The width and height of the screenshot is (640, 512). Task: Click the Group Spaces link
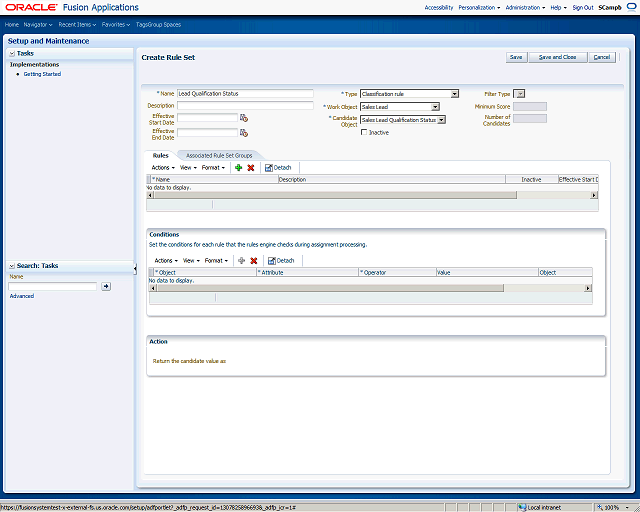(164, 25)
